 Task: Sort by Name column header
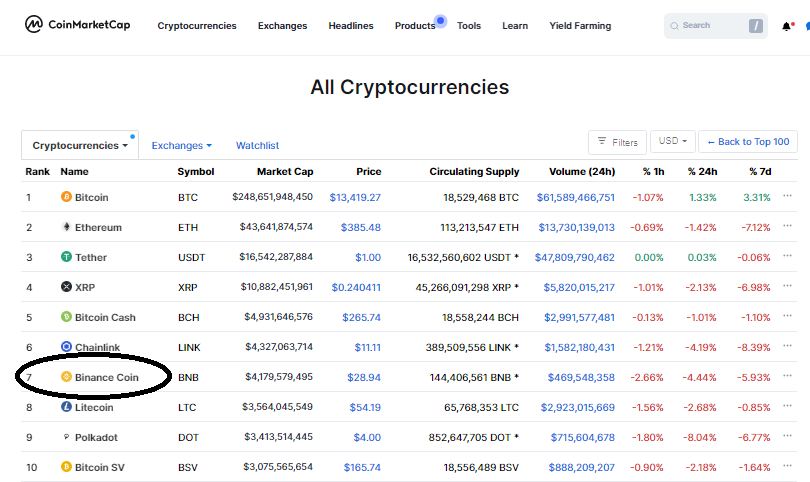(x=74, y=172)
